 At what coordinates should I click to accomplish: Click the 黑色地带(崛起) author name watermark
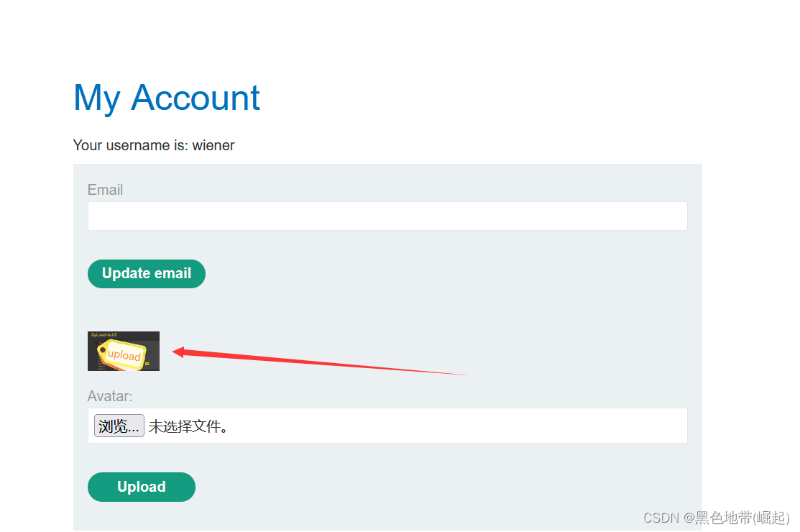742,518
